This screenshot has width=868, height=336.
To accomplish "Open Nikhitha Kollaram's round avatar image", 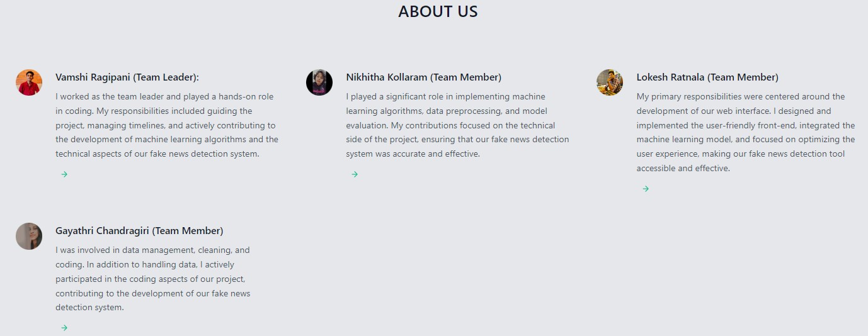I will (319, 82).
